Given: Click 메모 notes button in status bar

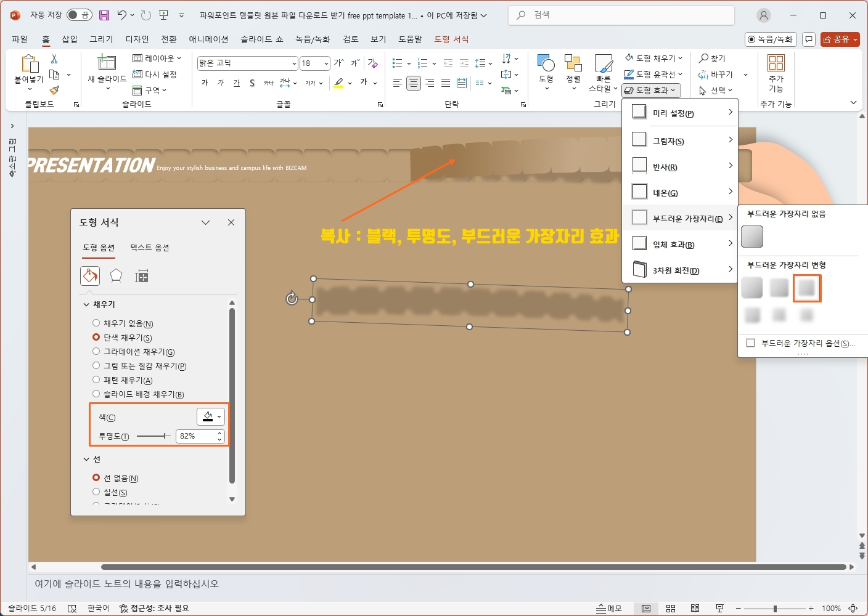Looking at the screenshot, I should (x=609, y=609).
